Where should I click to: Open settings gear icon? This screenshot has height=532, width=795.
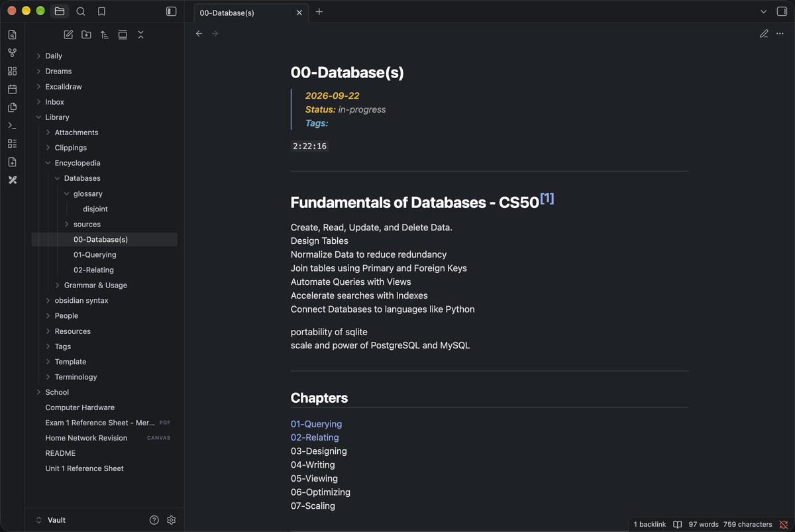click(171, 520)
